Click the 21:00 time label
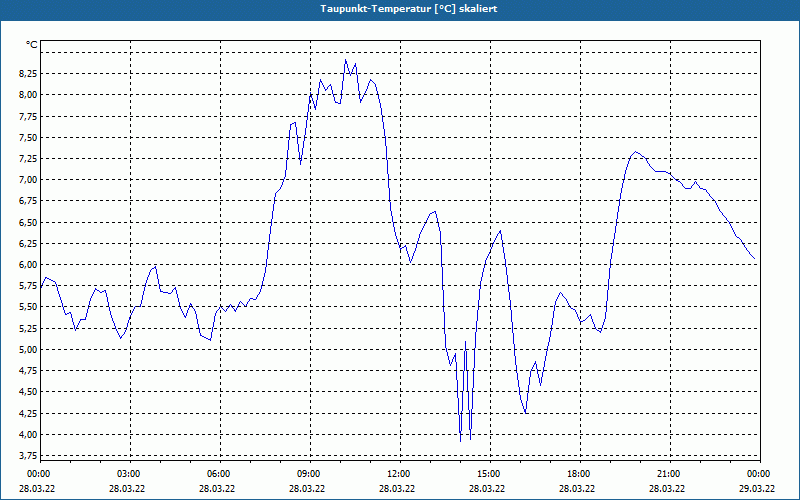 point(669,474)
